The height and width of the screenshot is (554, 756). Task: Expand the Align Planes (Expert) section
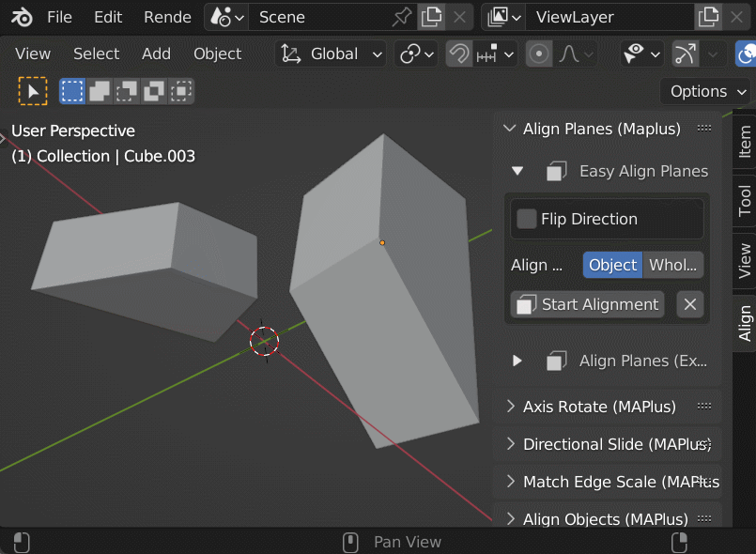pos(517,361)
